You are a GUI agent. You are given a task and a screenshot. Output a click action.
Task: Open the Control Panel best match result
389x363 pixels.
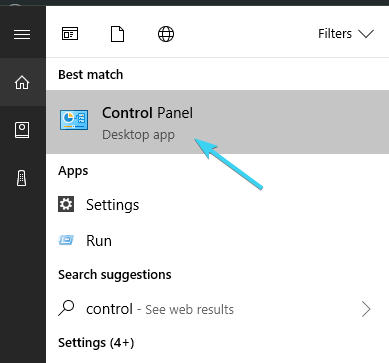coord(217,122)
